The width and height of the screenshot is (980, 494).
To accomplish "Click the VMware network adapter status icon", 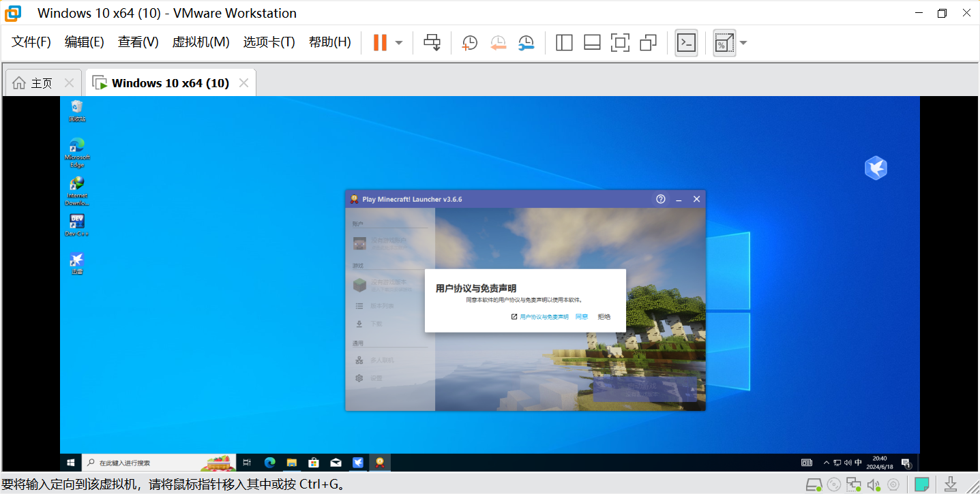I will coord(853,484).
